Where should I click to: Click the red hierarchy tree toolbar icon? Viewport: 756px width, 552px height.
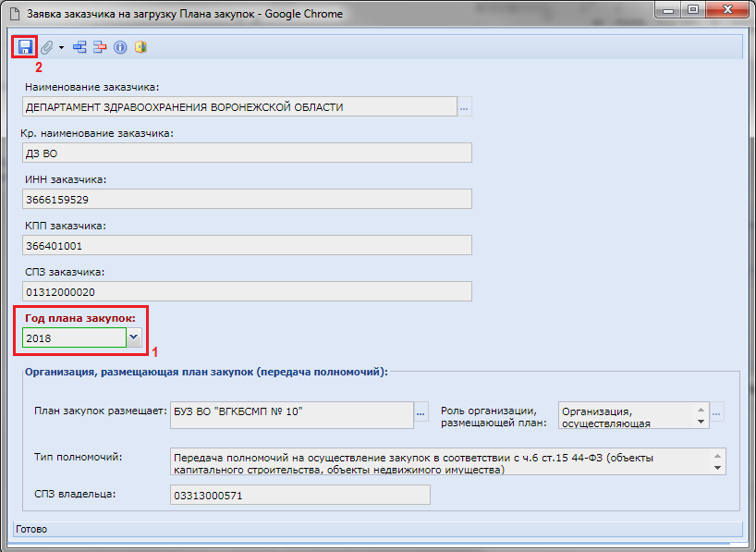tap(100, 47)
